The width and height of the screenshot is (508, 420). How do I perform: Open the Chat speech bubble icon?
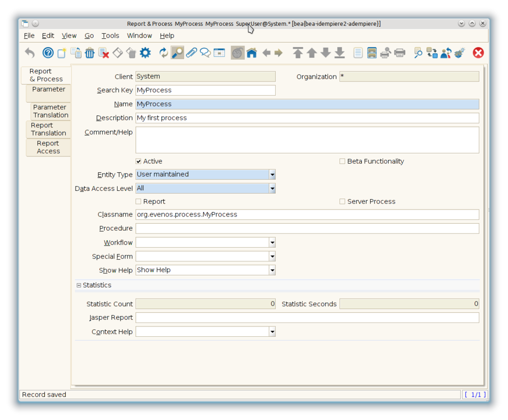[205, 52]
